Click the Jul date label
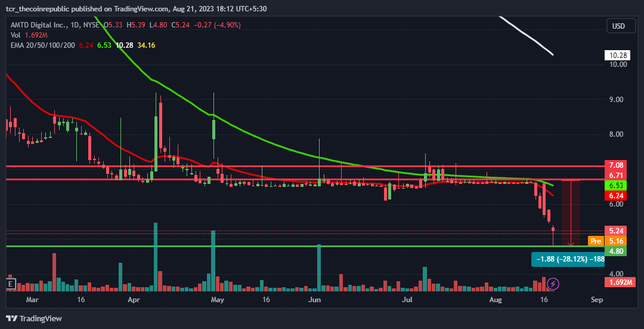 click(x=407, y=300)
